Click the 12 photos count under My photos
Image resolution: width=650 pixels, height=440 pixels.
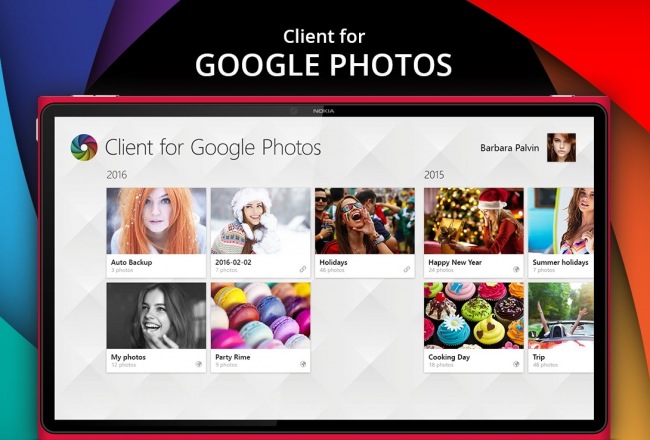(124, 365)
